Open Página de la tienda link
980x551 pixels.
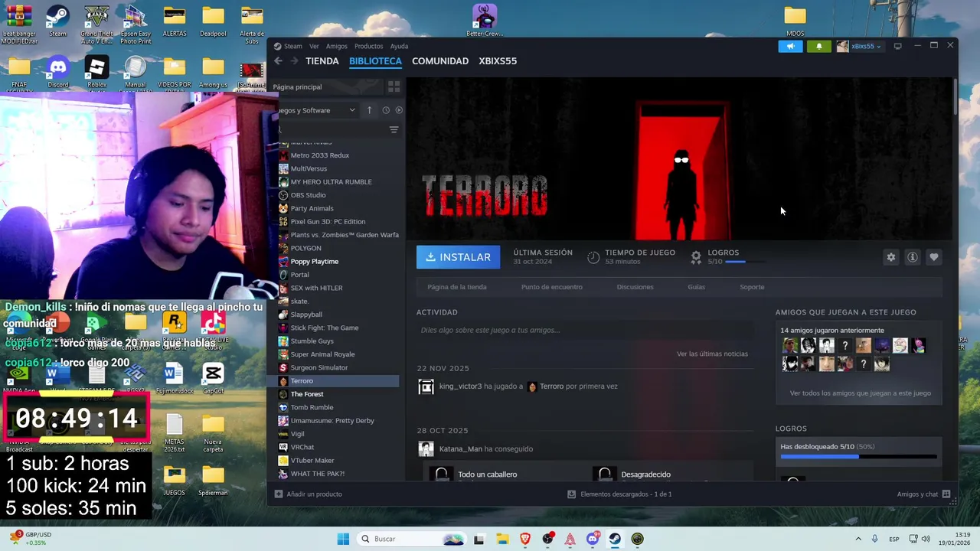(456, 287)
